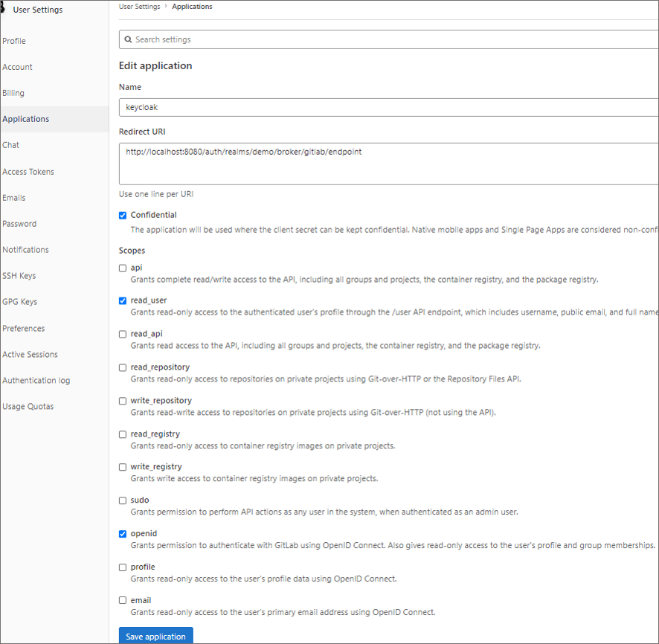
Task: Check the email scope checkbox
Action: tap(123, 600)
